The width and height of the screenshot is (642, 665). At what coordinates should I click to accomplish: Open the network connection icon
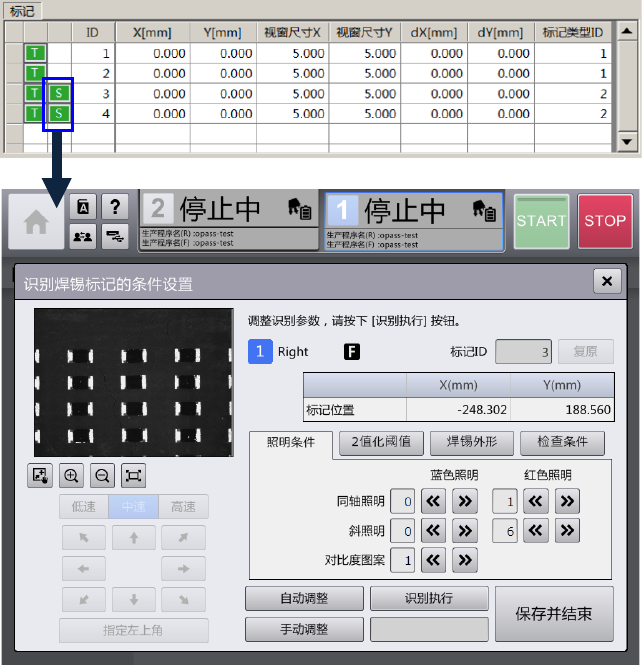pos(115,236)
